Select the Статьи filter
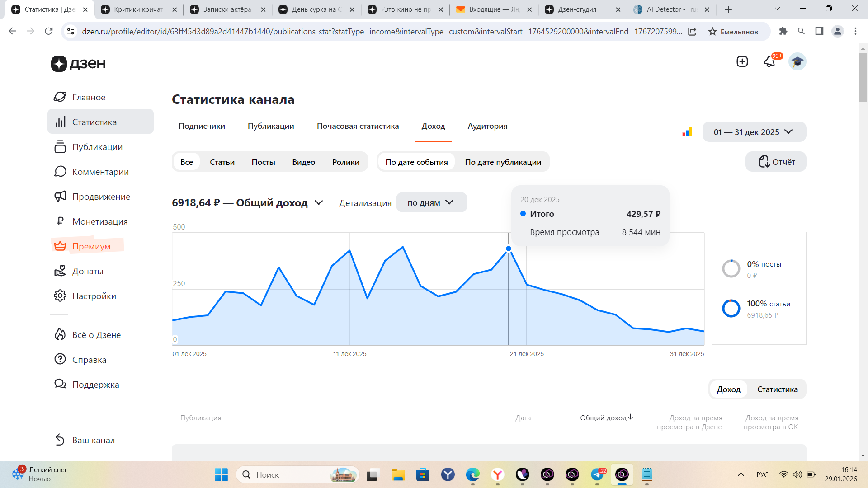 click(222, 162)
